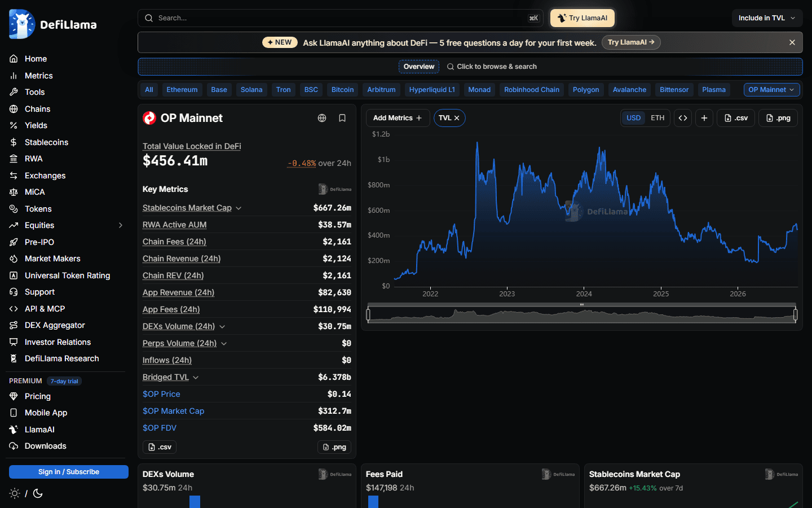This screenshot has height=508, width=812.
Task: Open Add Metrics menu
Action: tap(398, 118)
